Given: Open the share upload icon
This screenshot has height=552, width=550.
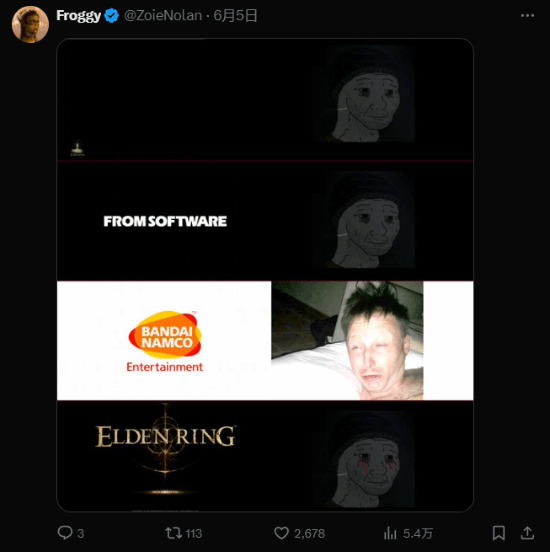Looking at the screenshot, I should (527, 533).
